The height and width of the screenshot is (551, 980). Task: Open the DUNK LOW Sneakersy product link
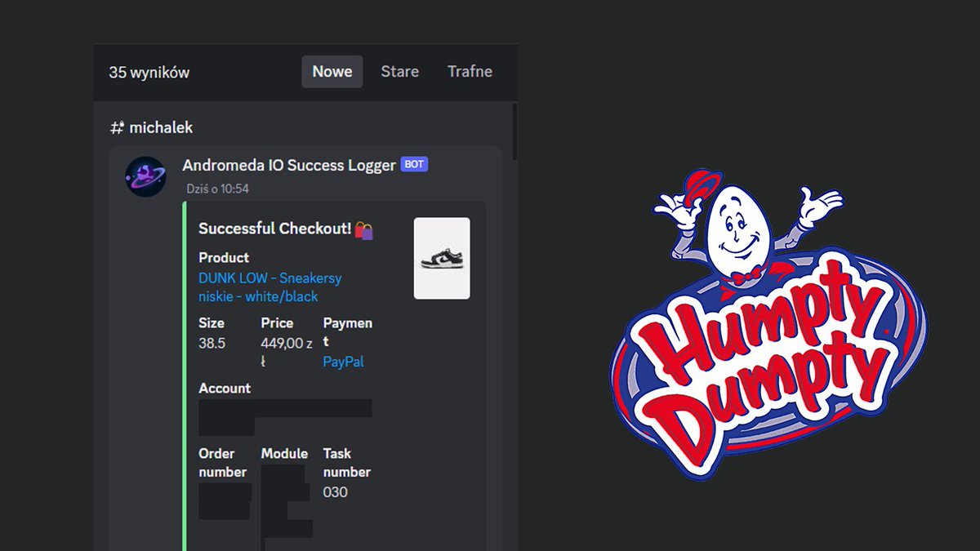tap(270, 287)
